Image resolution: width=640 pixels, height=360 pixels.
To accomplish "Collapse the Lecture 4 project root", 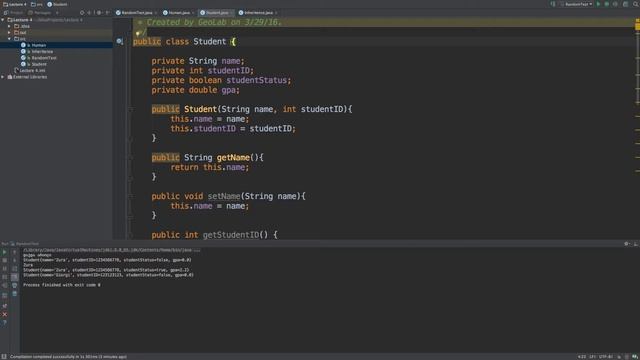I will [x=3, y=20].
